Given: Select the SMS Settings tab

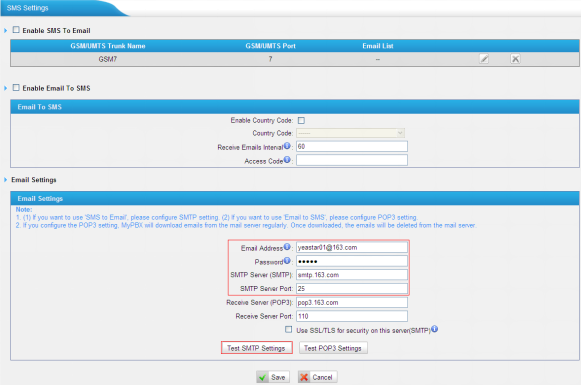Looking at the screenshot, I should pyautogui.click(x=27, y=8).
